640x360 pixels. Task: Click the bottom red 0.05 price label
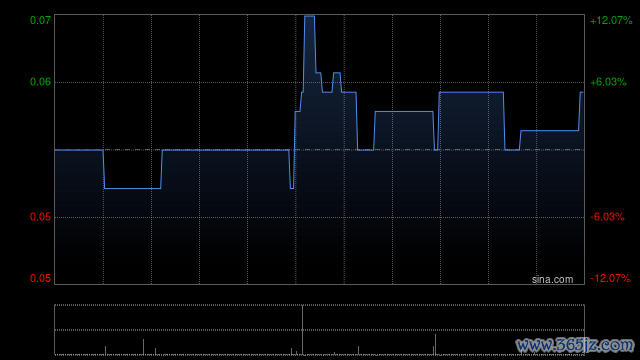40,278
